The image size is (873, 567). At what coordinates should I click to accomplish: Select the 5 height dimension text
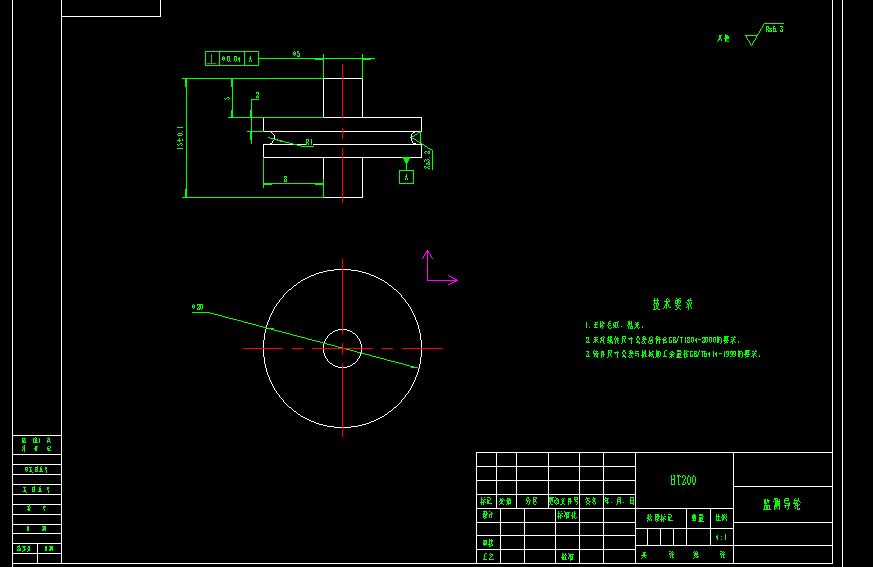227,98
